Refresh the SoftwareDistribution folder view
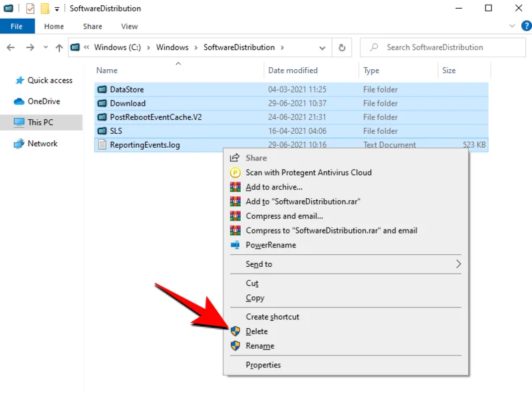Image resolution: width=532 pixels, height=394 pixels. click(341, 47)
